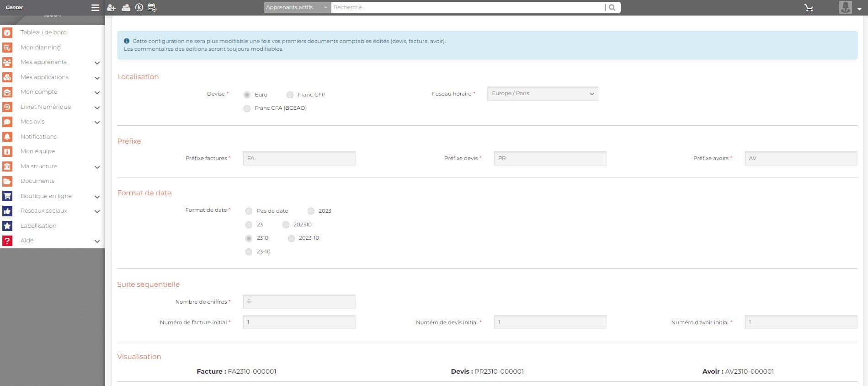Open the Fuseau horaire dropdown
Viewport: 868px width, 386px height.
(x=542, y=94)
